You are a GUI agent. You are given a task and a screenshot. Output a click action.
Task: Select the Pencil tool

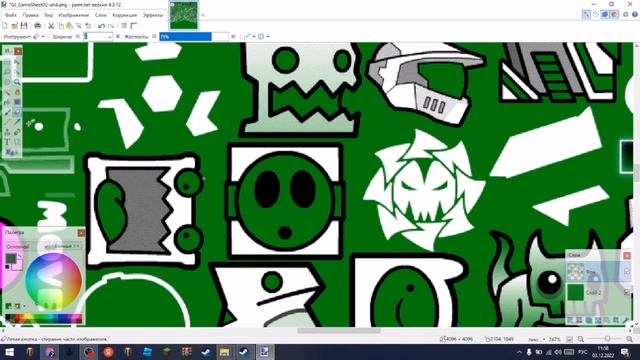(x=7, y=122)
